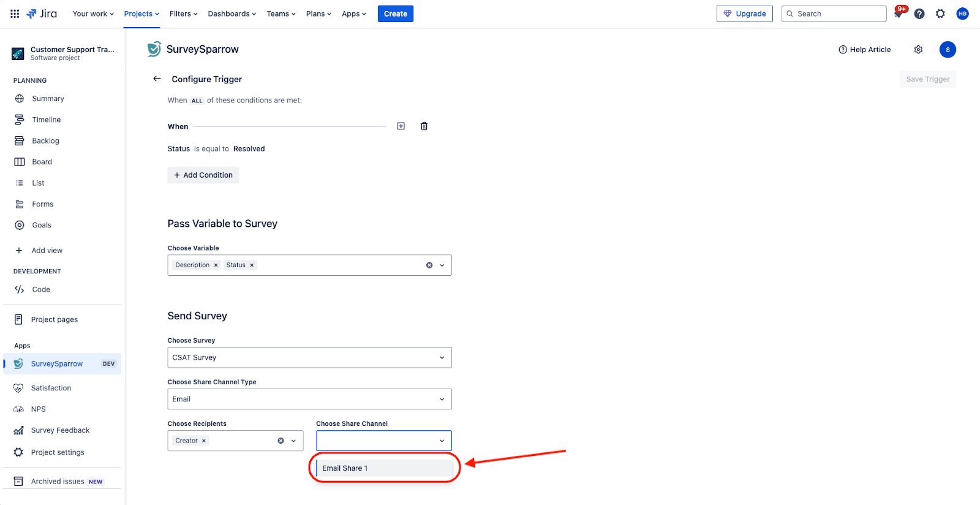Delete the When condition group with trash icon
The image size is (980, 505).
coord(424,126)
